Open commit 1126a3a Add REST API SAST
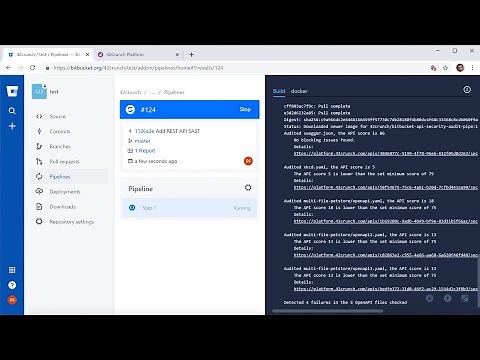 [x=167, y=131]
